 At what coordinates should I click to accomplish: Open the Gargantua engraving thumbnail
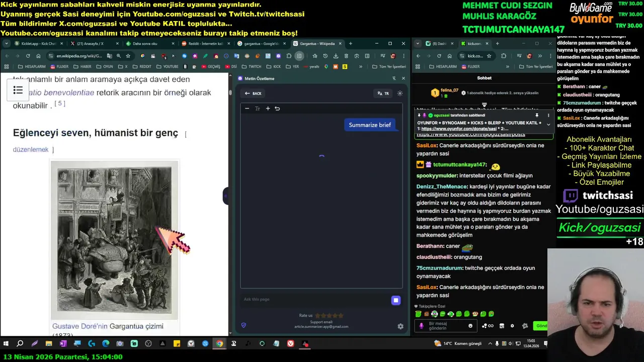[114, 240]
